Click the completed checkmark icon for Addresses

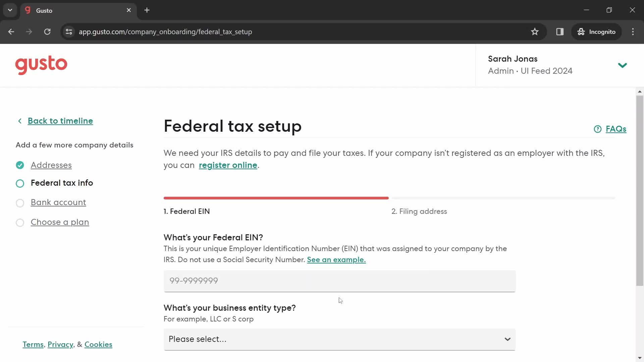coord(20,165)
